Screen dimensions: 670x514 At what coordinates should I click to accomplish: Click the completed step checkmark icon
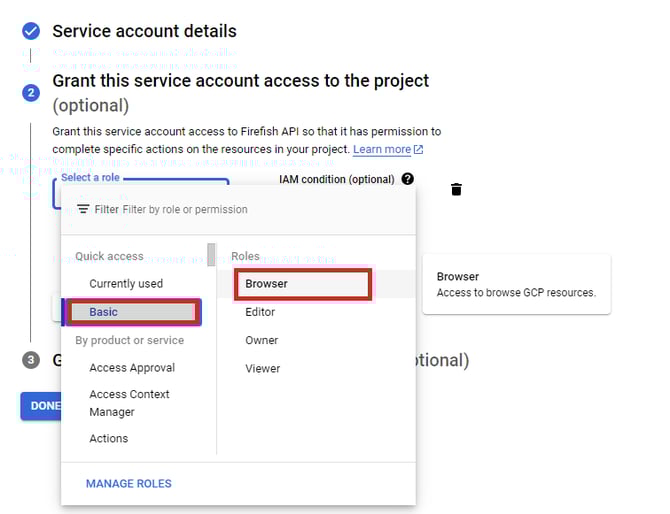pos(31,31)
